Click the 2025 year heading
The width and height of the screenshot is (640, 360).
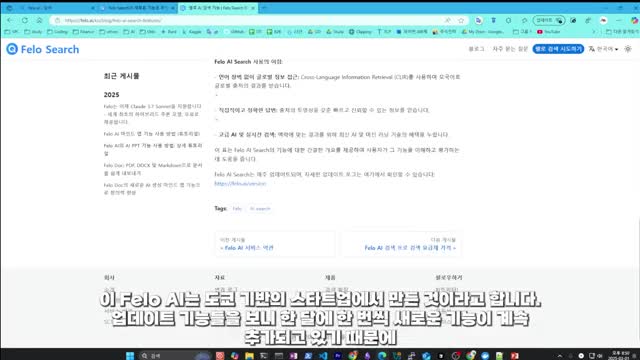111,95
